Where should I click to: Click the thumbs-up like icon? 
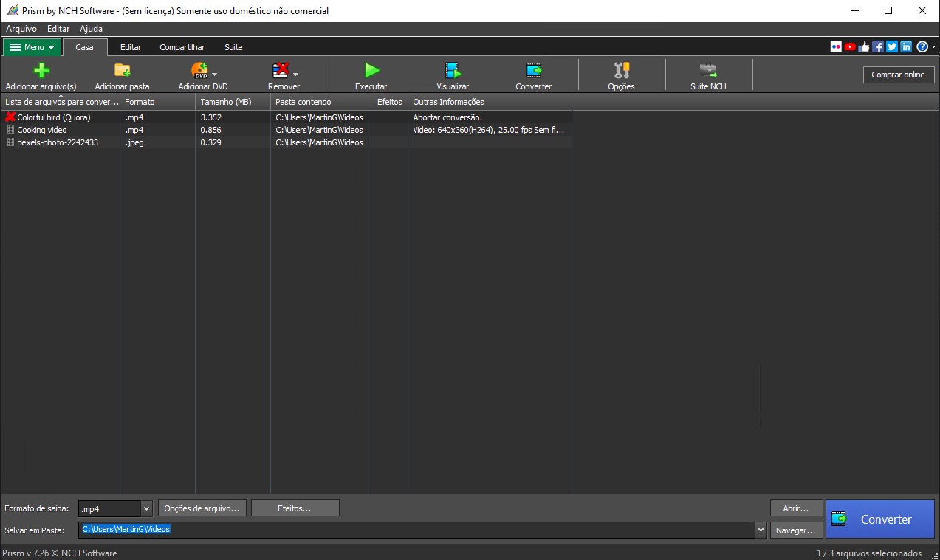tap(864, 46)
